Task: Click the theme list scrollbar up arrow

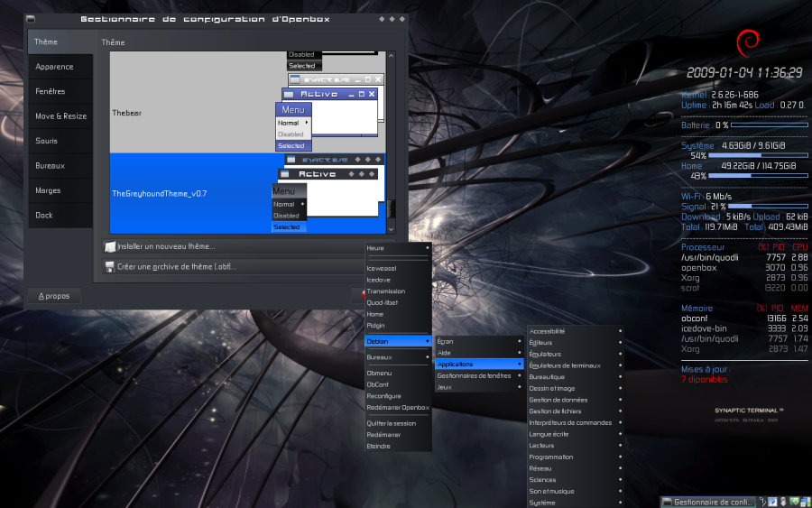Action: point(391,55)
